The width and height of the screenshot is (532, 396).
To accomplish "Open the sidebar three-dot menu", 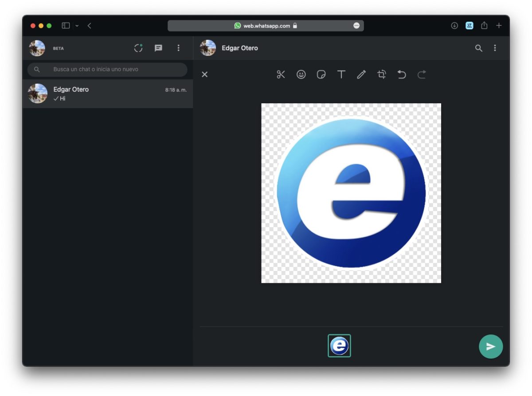I will click(178, 48).
